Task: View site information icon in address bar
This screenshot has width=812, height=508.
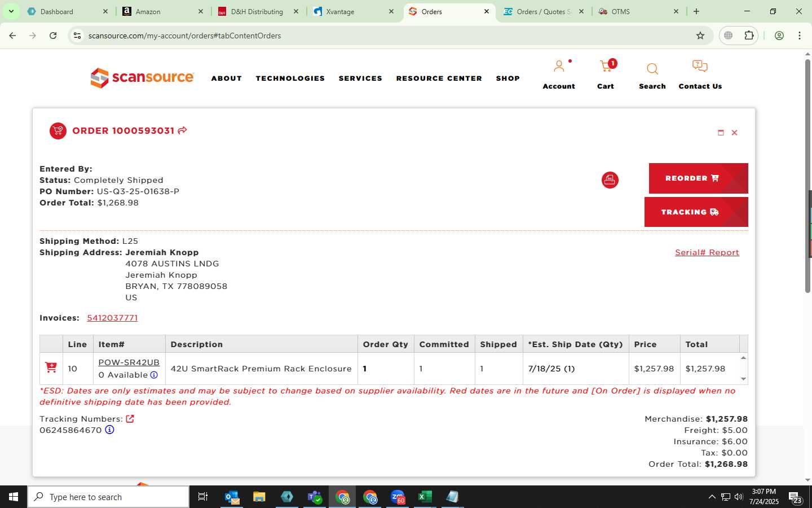Action: pyautogui.click(x=77, y=36)
